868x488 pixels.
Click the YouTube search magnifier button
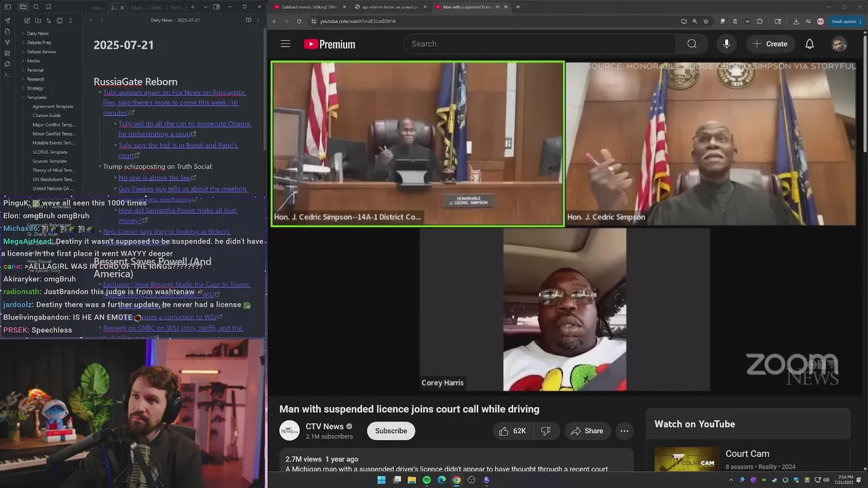click(x=692, y=44)
